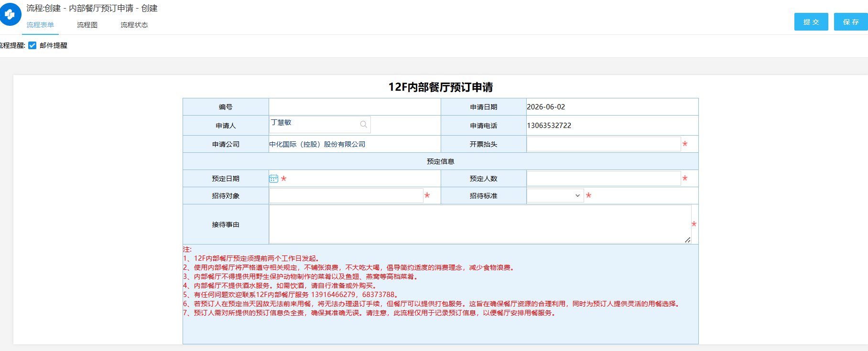Click the blue workflow logo icon
The image size is (868, 351).
coord(10,14)
